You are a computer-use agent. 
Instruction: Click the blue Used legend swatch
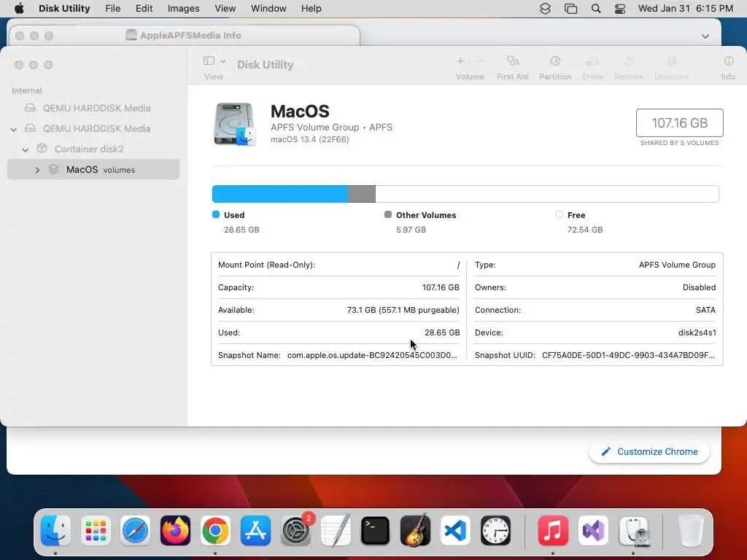(x=216, y=215)
